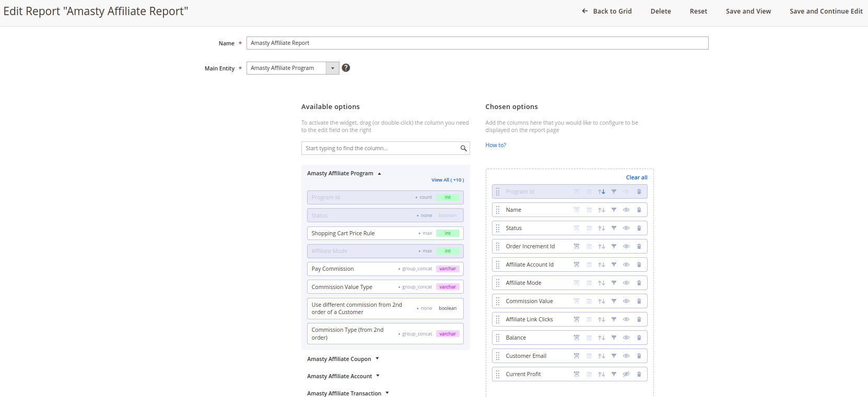Delete the Commission Value chosen column

click(639, 301)
